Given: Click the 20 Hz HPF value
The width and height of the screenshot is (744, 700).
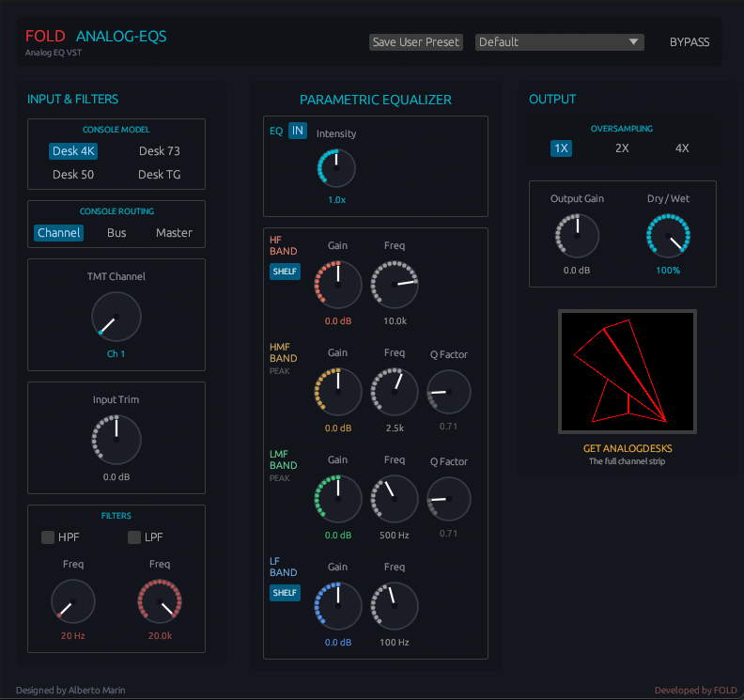Looking at the screenshot, I should click(x=72, y=636).
